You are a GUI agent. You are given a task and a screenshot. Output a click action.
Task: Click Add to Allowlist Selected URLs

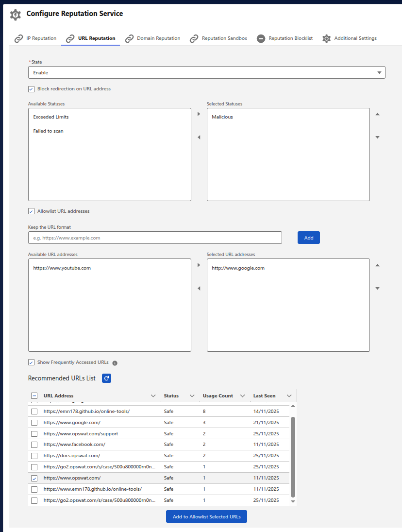click(206, 516)
